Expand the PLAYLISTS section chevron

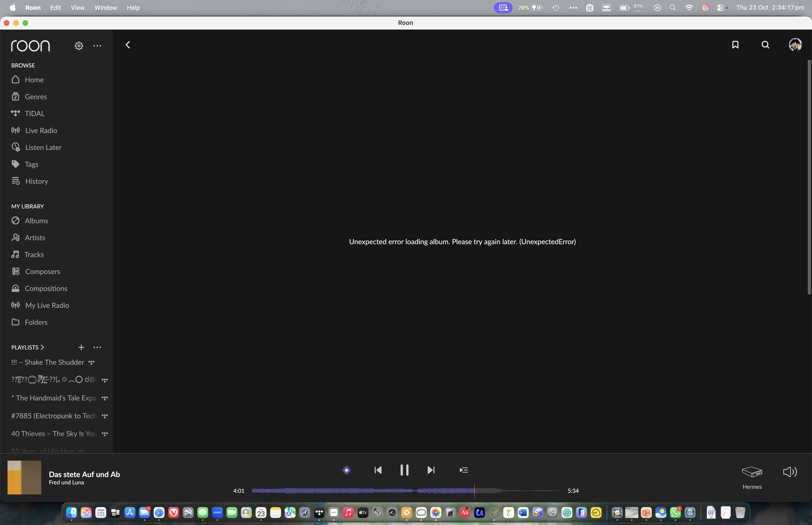(42, 347)
